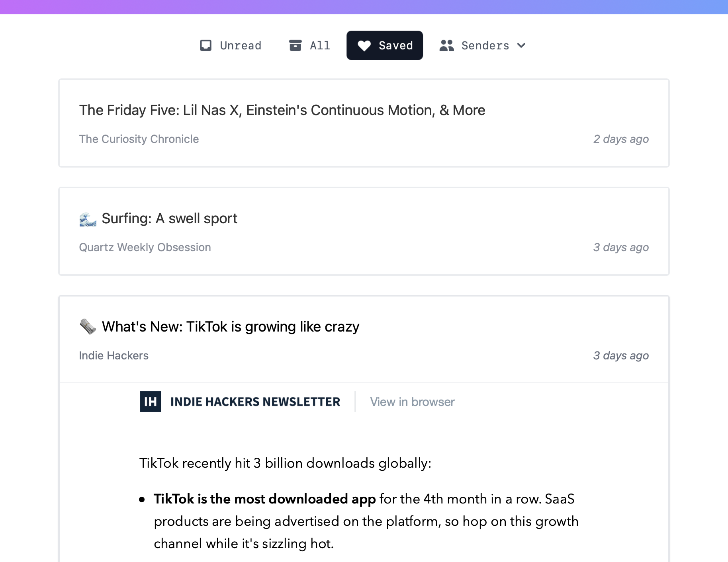Viewport: 728px width, 562px height.
Task: Open the Surfing: A swell sport email
Action: point(169,219)
